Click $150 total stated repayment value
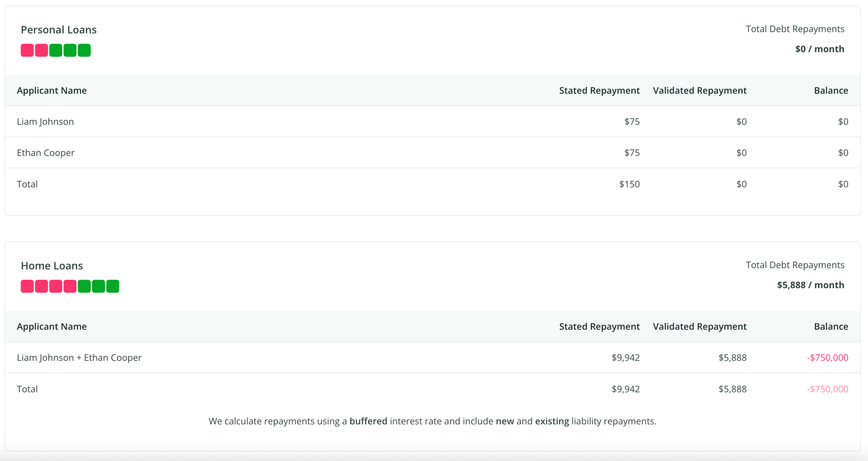 (629, 184)
